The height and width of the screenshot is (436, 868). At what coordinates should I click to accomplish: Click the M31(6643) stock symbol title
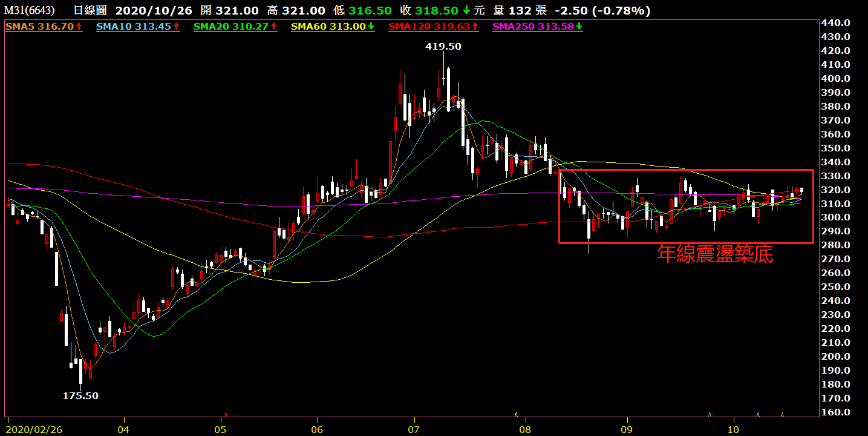(30, 11)
